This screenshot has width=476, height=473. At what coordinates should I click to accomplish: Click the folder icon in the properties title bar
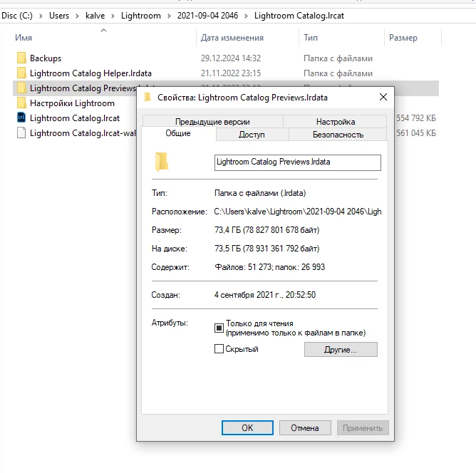[148, 98]
